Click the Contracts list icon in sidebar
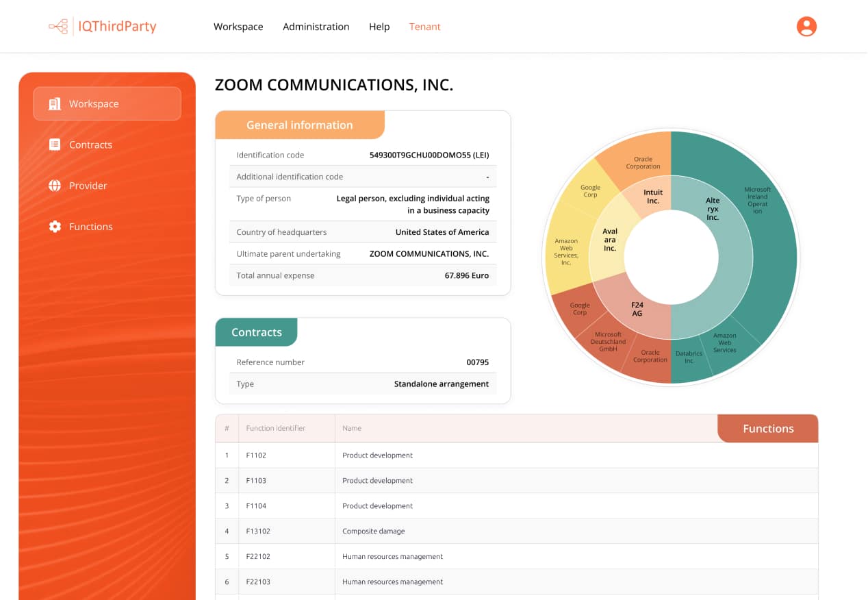 55,145
